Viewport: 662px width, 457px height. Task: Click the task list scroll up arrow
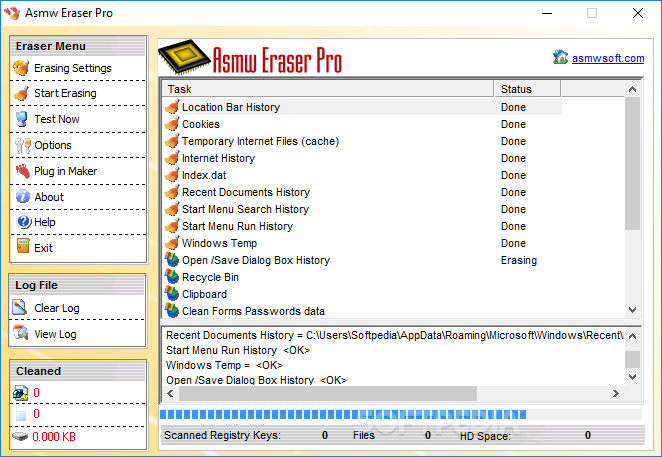pos(632,89)
